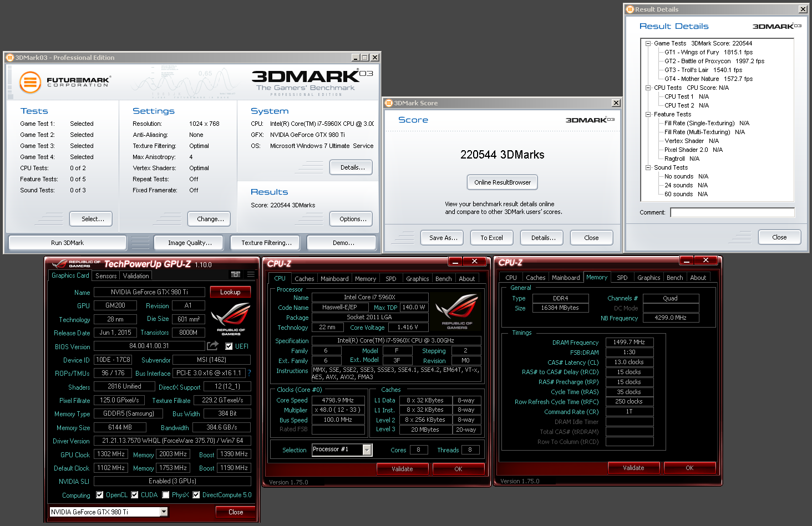812x526 pixels.
Task: Toggle the DirectCompute 5.0 checkbox
Action: (x=196, y=494)
